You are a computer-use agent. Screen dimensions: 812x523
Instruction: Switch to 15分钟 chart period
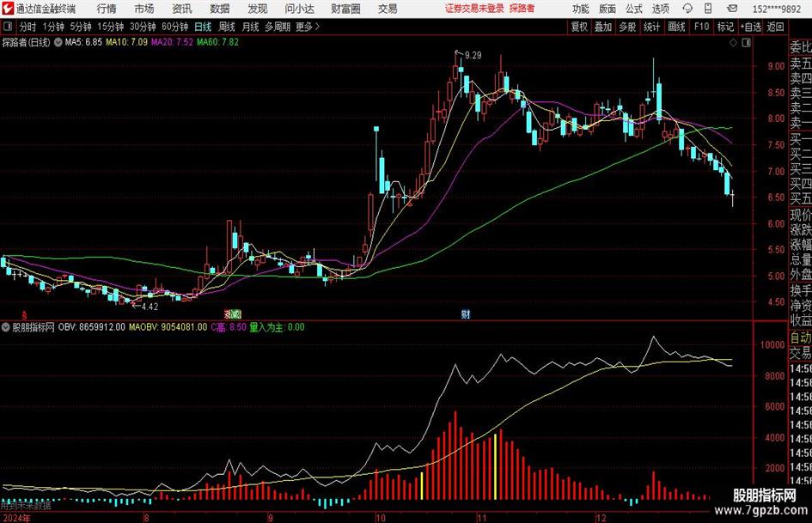click(110, 27)
